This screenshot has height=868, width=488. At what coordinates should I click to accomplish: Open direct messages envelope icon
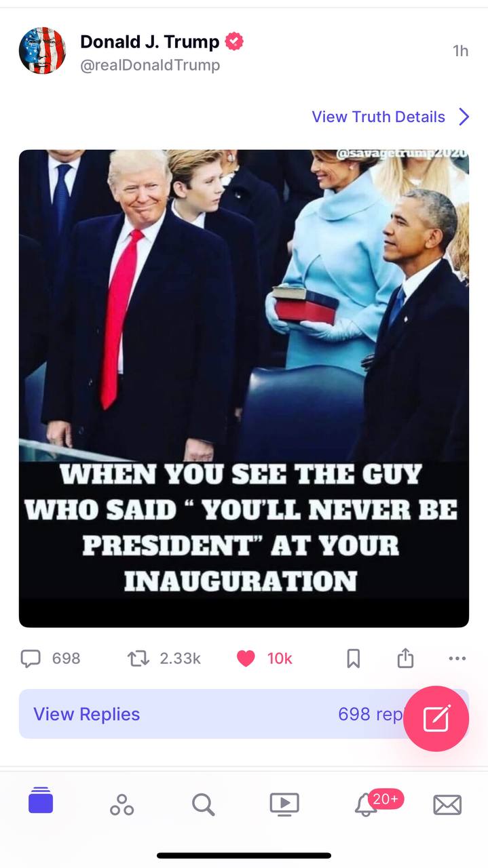tap(447, 805)
